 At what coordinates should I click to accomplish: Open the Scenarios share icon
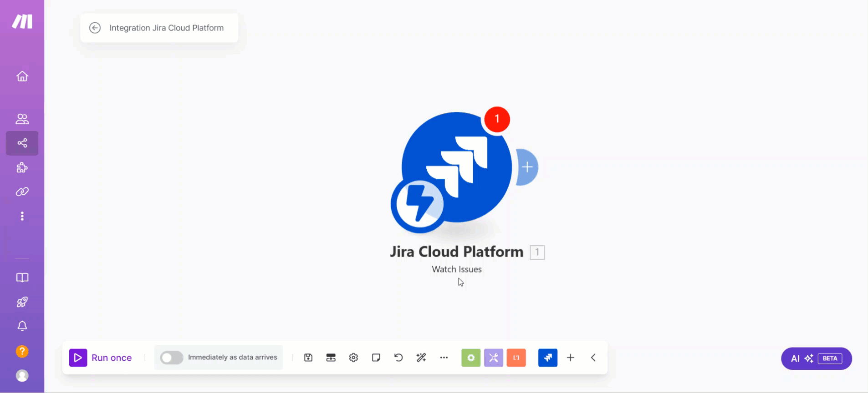click(x=22, y=143)
